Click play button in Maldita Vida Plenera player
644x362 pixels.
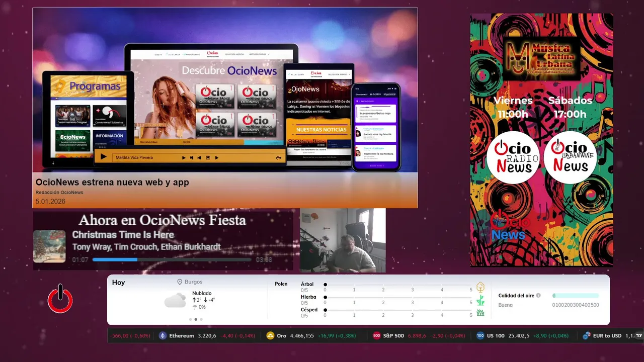(103, 157)
